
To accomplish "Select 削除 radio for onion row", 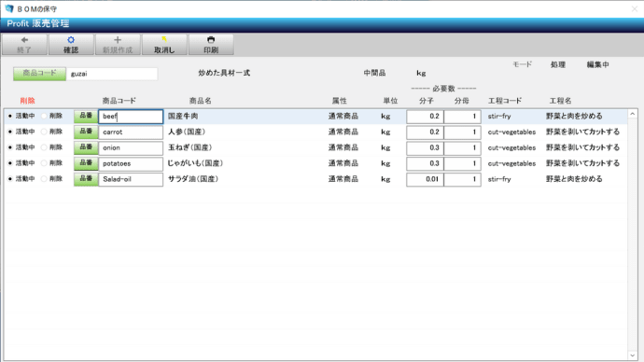I will [44, 147].
